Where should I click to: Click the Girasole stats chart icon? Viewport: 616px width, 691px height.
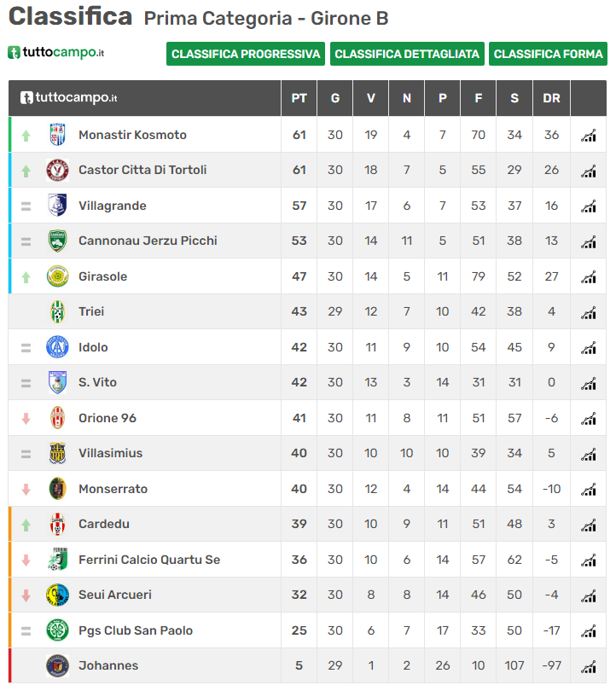point(588,276)
